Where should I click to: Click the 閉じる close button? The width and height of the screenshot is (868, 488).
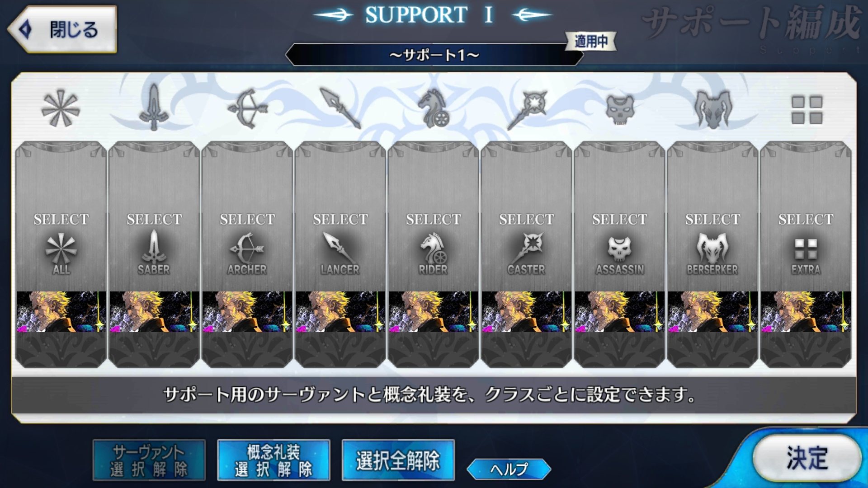click(62, 29)
